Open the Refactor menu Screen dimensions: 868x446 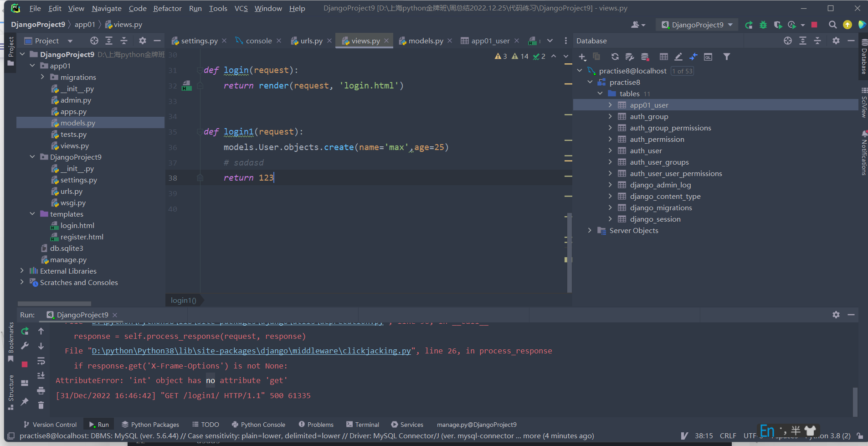(167, 8)
